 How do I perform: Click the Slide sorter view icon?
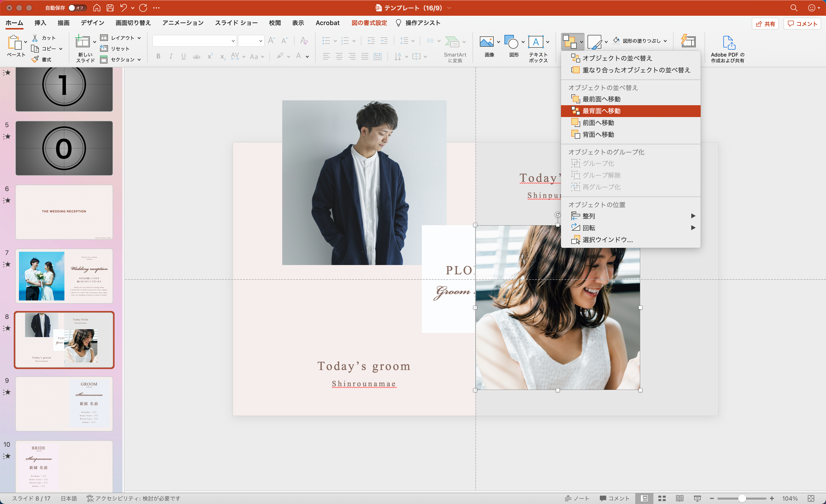pyautogui.click(x=662, y=498)
